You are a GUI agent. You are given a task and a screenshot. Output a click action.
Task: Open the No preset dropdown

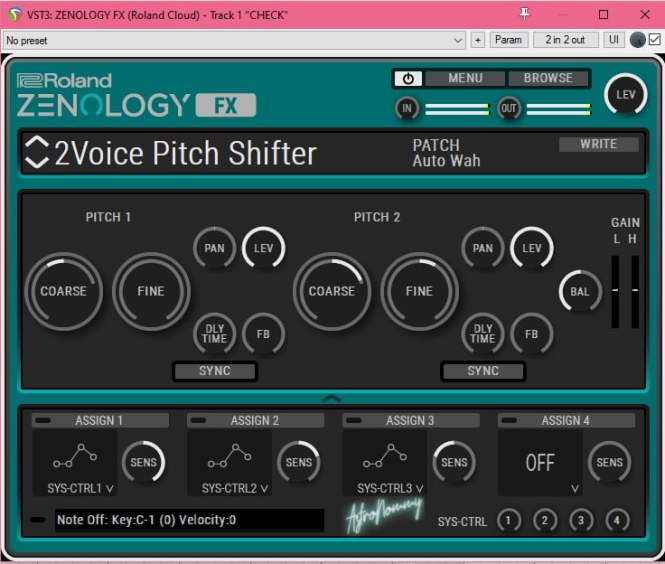(x=234, y=41)
